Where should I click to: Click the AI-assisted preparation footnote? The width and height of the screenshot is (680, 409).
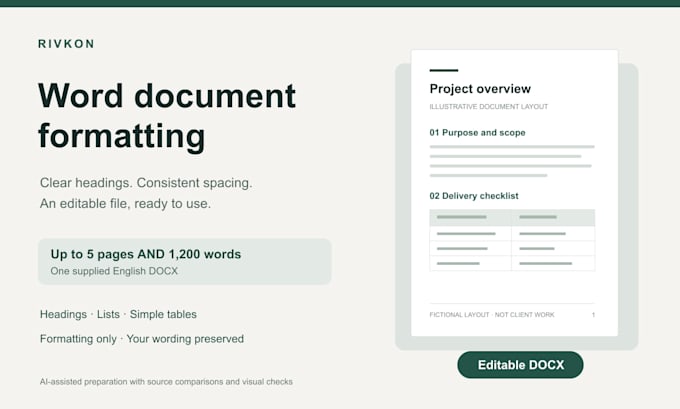(166, 382)
